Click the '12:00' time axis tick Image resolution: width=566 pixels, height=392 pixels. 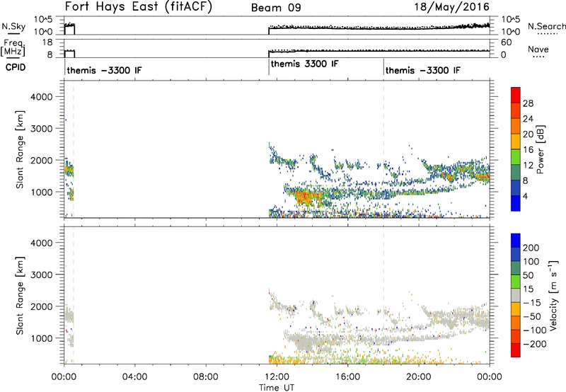277,377
